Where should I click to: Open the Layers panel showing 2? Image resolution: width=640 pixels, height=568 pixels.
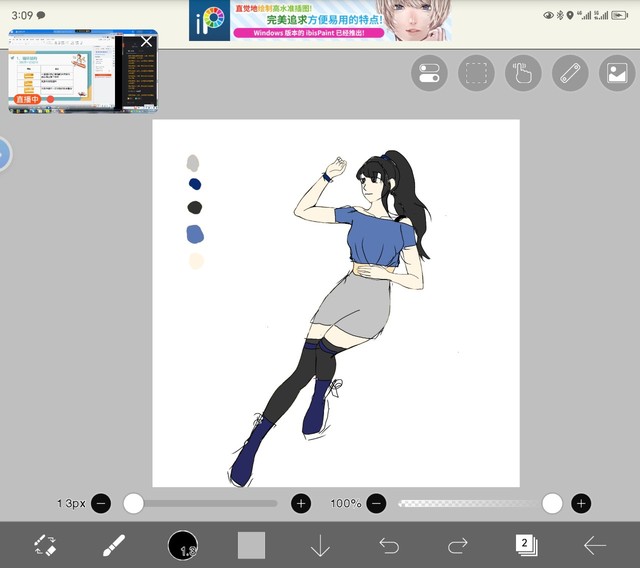tap(526, 545)
